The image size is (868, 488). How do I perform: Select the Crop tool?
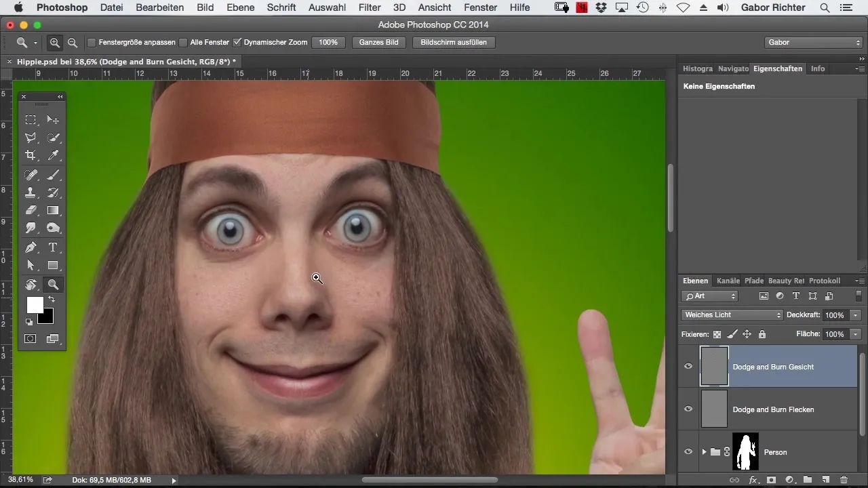31,155
